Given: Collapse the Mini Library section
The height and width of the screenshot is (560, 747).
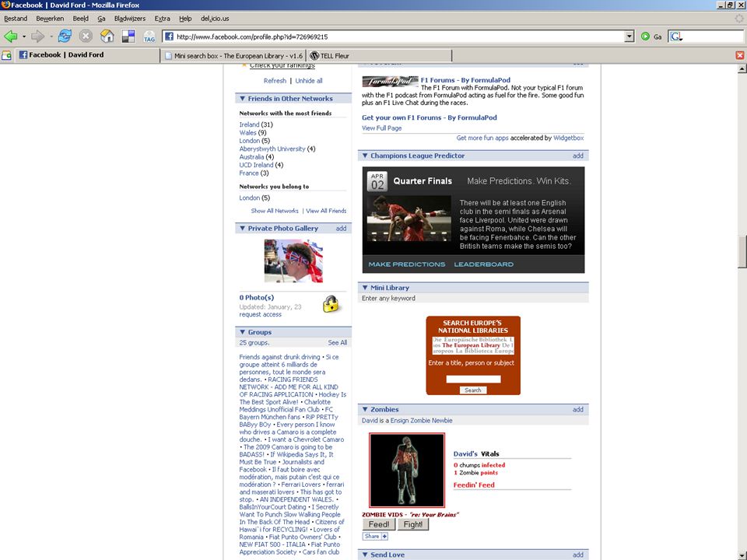Looking at the screenshot, I should (365, 288).
